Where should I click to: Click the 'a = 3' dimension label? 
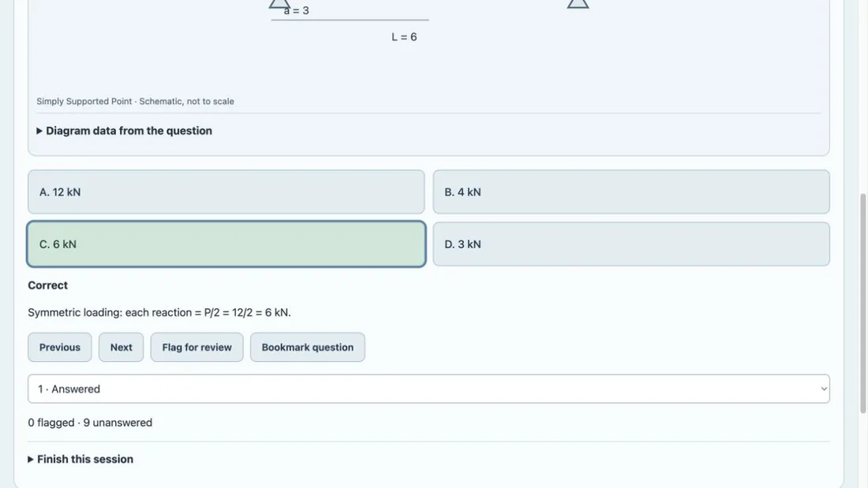[x=296, y=10]
